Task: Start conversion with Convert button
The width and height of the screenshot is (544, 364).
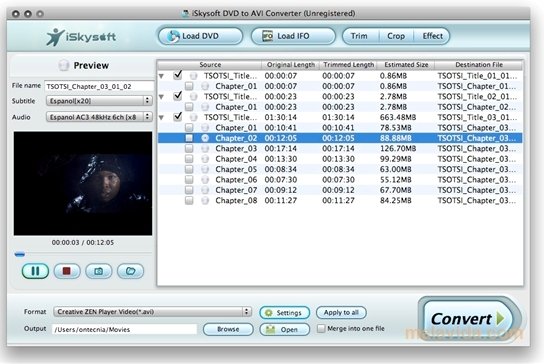Action: [469, 319]
